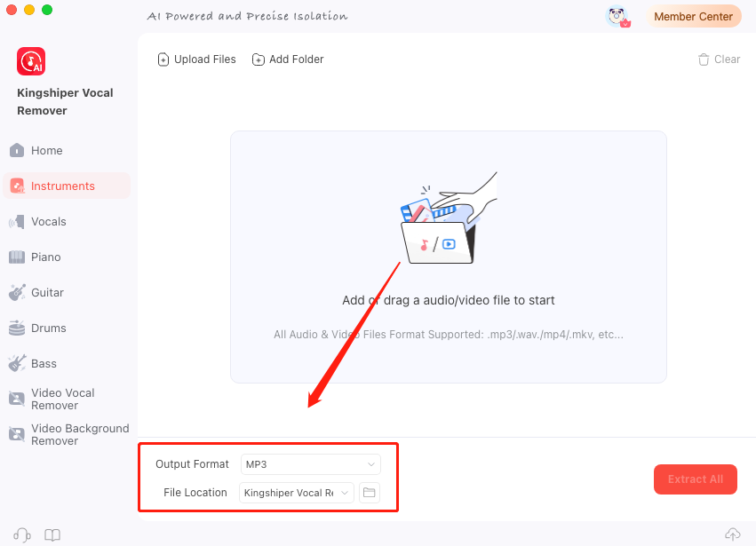Click the cloud upload icon
The width and height of the screenshot is (756, 546).
pyautogui.click(x=733, y=534)
